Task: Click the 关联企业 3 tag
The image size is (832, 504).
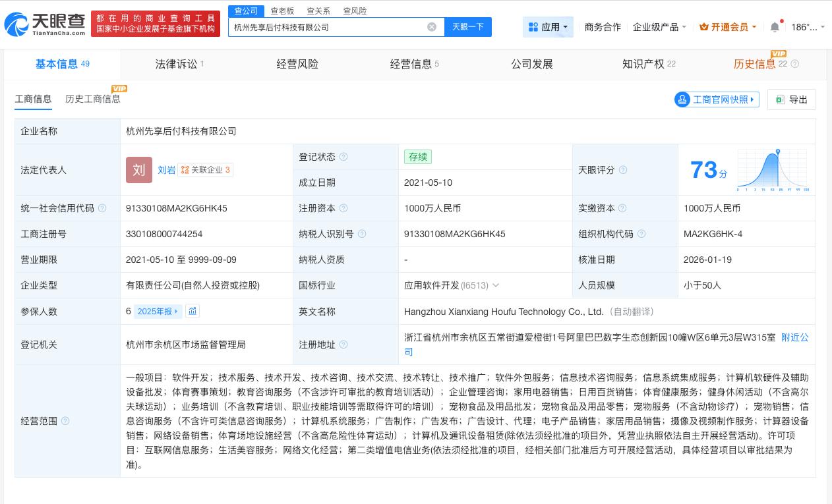Action: click(205, 170)
